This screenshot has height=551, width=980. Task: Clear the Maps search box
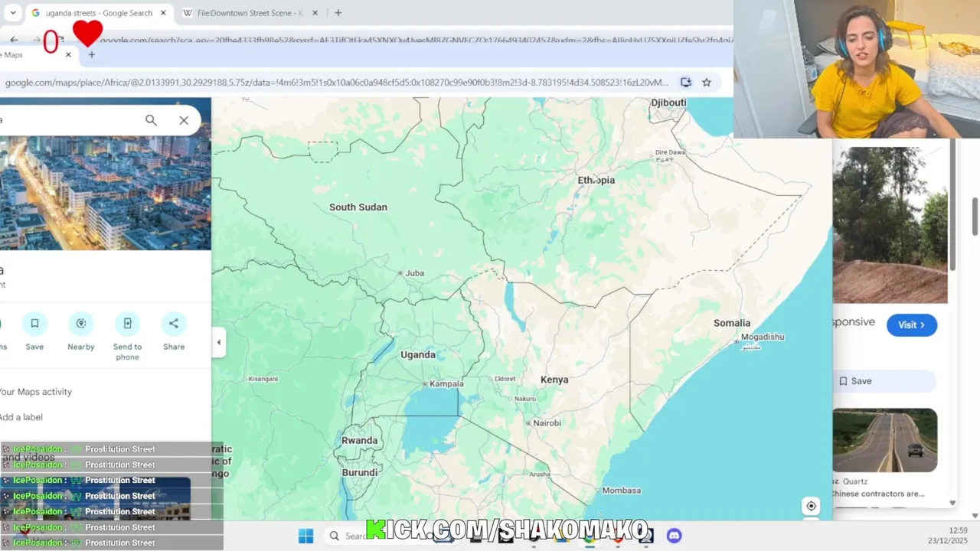pyautogui.click(x=184, y=120)
